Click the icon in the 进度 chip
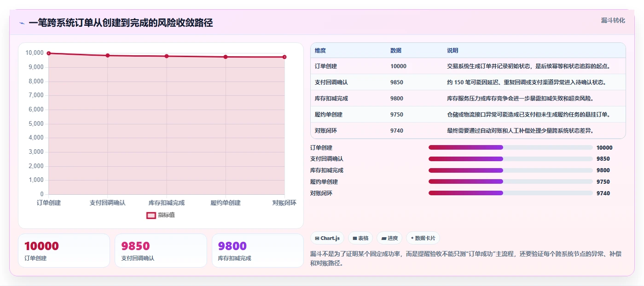The image size is (644, 286). (383, 238)
